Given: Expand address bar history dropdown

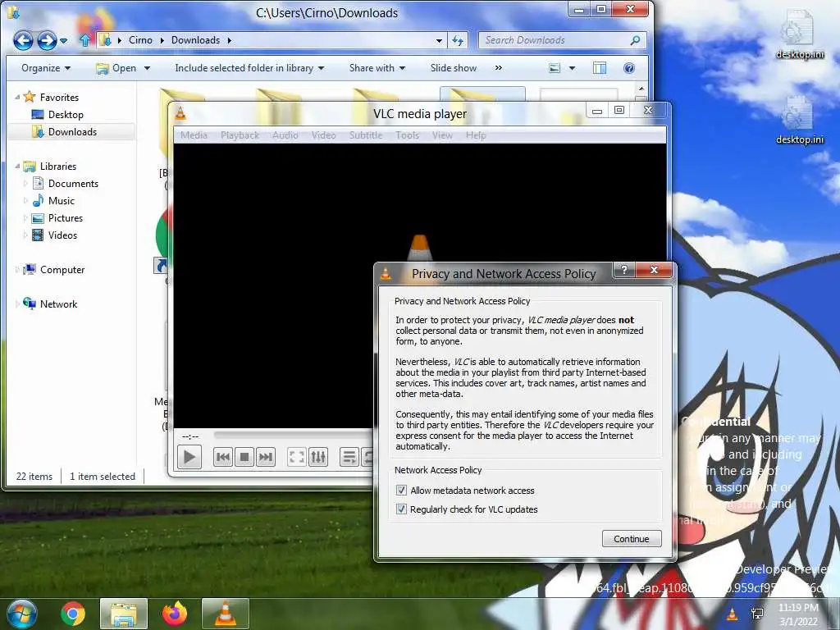Looking at the screenshot, I should click(440, 40).
